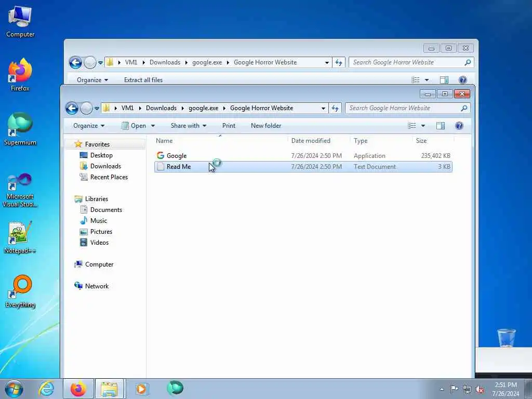Open the Music library
This screenshot has width=532, height=399.
(98, 220)
